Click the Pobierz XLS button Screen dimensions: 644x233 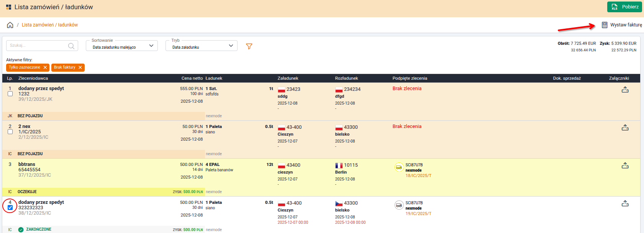(624, 7)
